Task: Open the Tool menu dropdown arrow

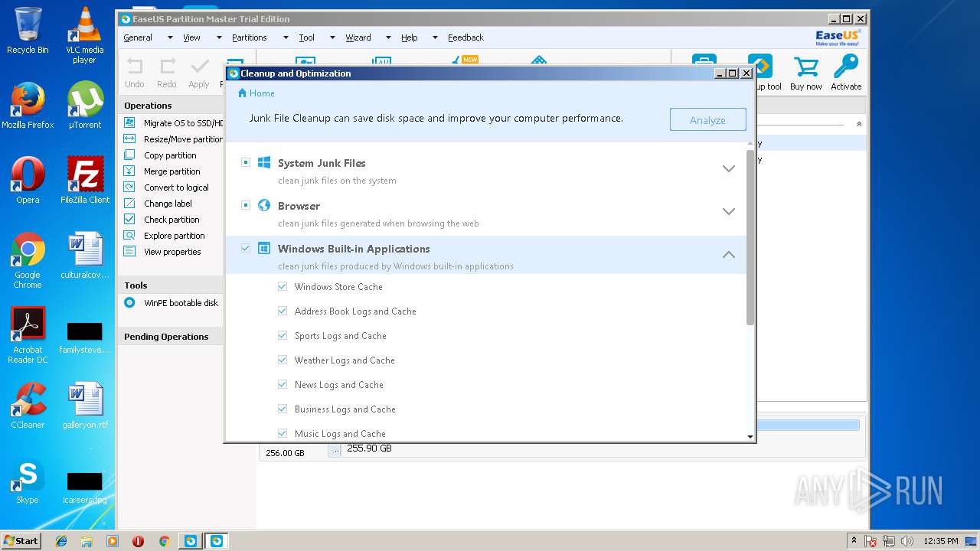Action: (x=332, y=37)
